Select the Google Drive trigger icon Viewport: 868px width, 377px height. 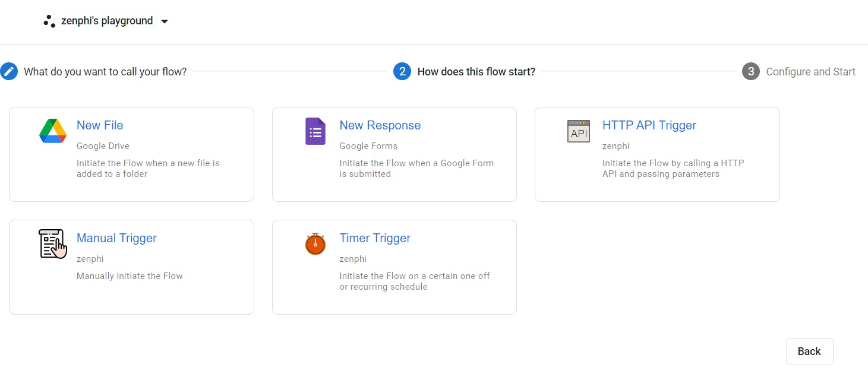point(52,131)
